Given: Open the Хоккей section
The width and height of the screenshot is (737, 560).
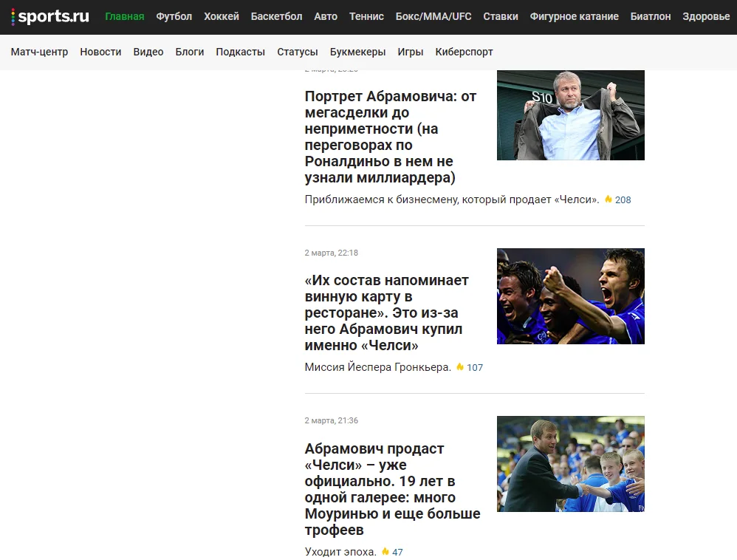Looking at the screenshot, I should (222, 16).
